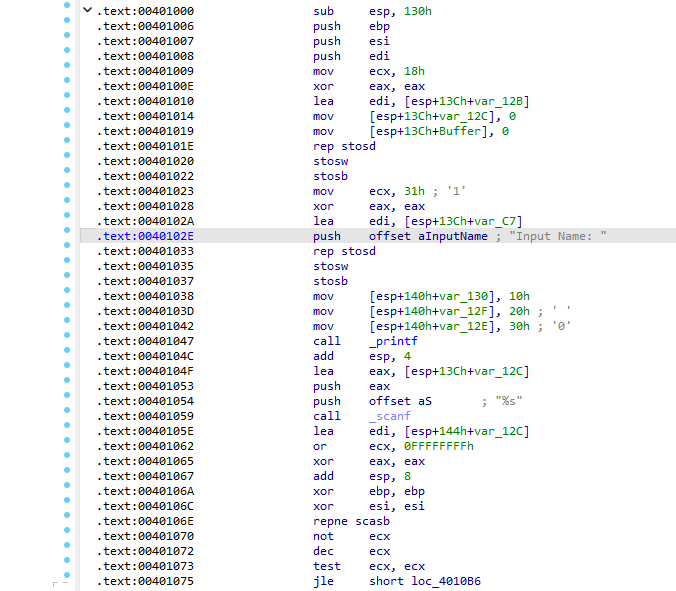Click the repne scasb instruction
The width and height of the screenshot is (676, 591).
[351, 521]
